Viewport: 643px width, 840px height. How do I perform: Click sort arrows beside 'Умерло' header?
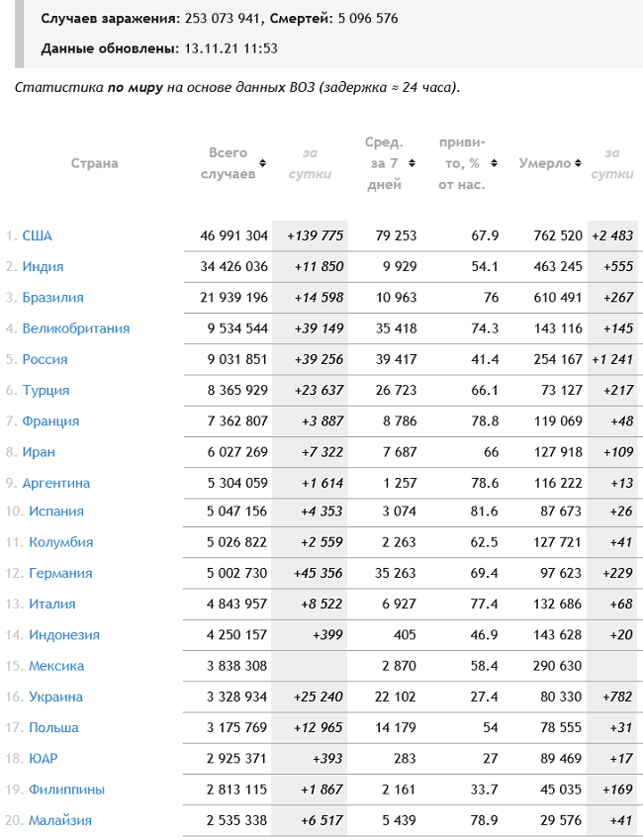(577, 163)
